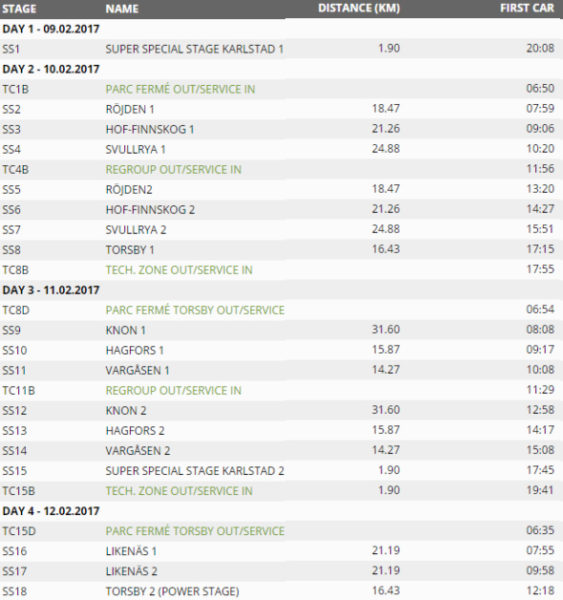563x600 pixels.
Task: Click first car time 19:41
Action: click(540, 490)
